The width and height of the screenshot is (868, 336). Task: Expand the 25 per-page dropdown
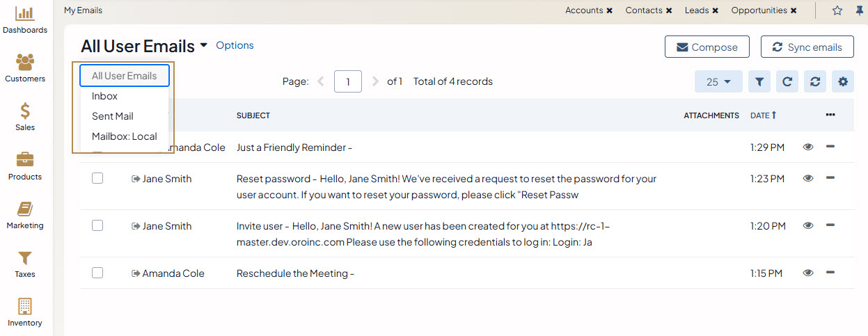718,82
